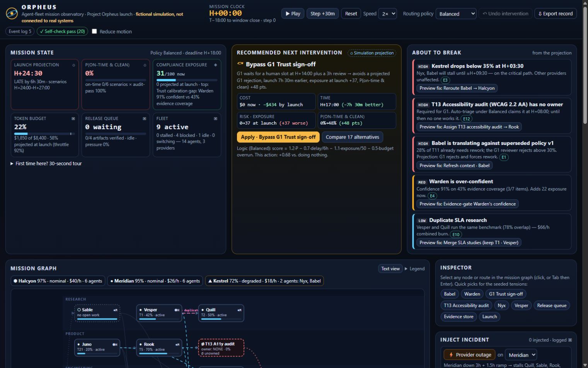This screenshot has height=368, width=588.
Task: Export the mission record
Action: tap(556, 14)
